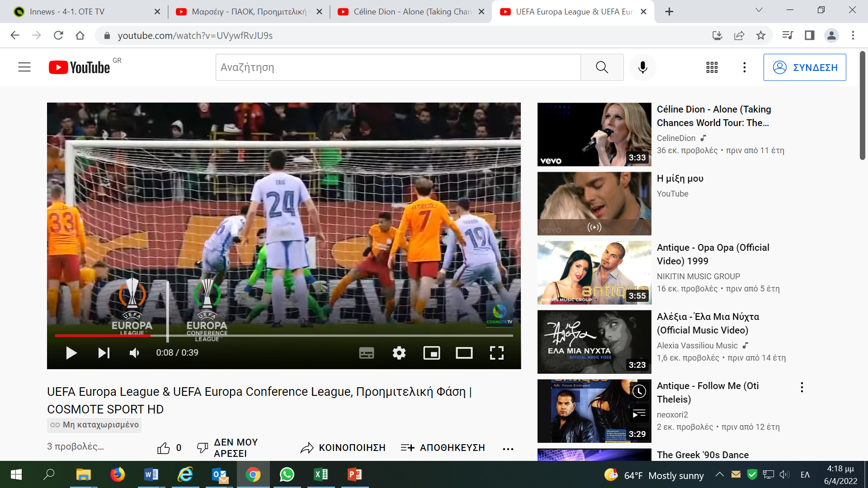The image size is (868, 488).
Task: Open a new browser tab
Action: pyautogui.click(x=670, y=12)
